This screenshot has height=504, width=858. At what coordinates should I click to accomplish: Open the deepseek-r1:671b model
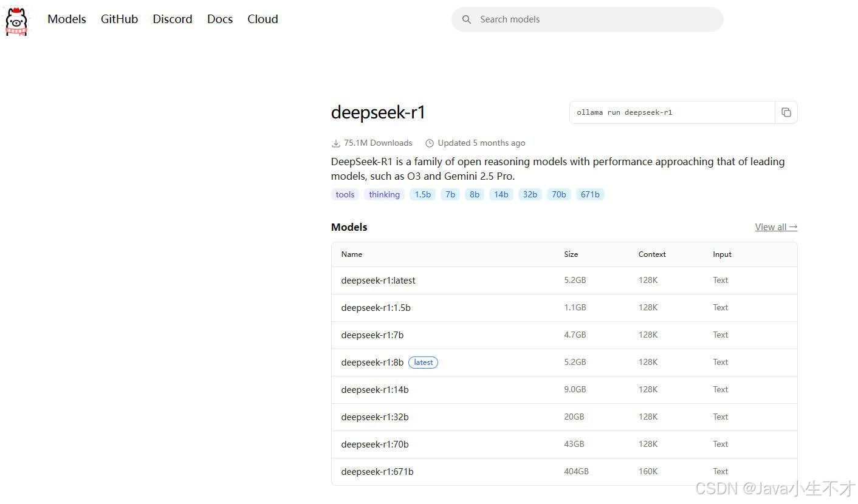coord(377,472)
